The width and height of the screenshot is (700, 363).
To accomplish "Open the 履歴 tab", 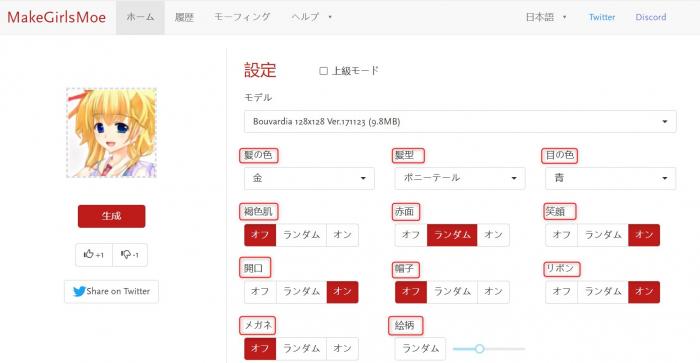I will 184,17.
